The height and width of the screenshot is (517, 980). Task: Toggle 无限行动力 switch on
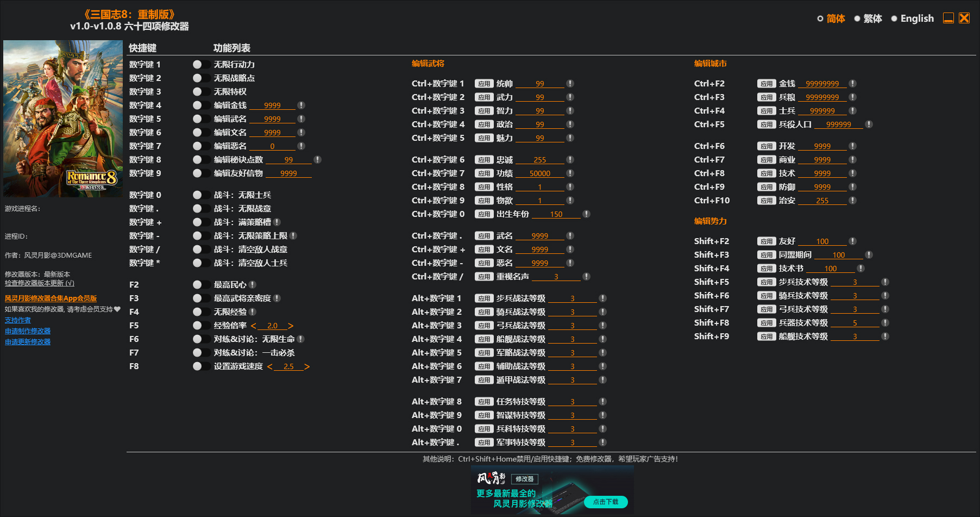click(x=202, y=65)
